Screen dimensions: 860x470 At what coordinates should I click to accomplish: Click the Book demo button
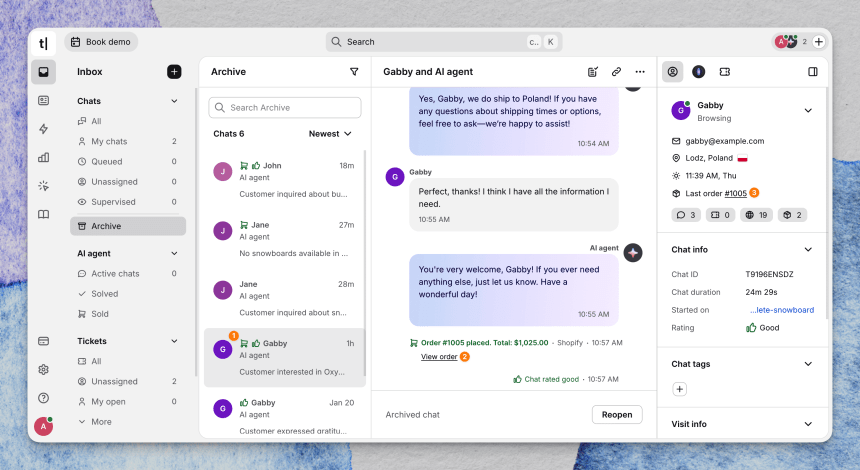[x=101, y=42]
